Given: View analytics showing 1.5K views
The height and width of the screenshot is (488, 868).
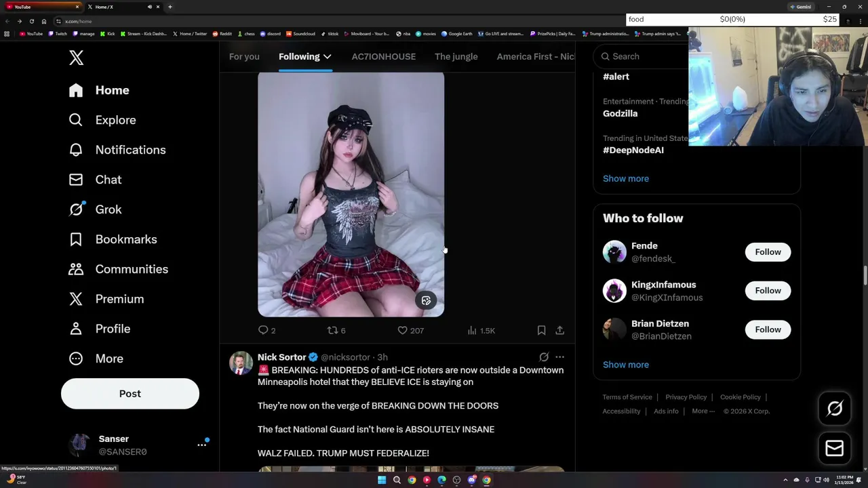Looking at the screenshot, I should click(481, 330).
